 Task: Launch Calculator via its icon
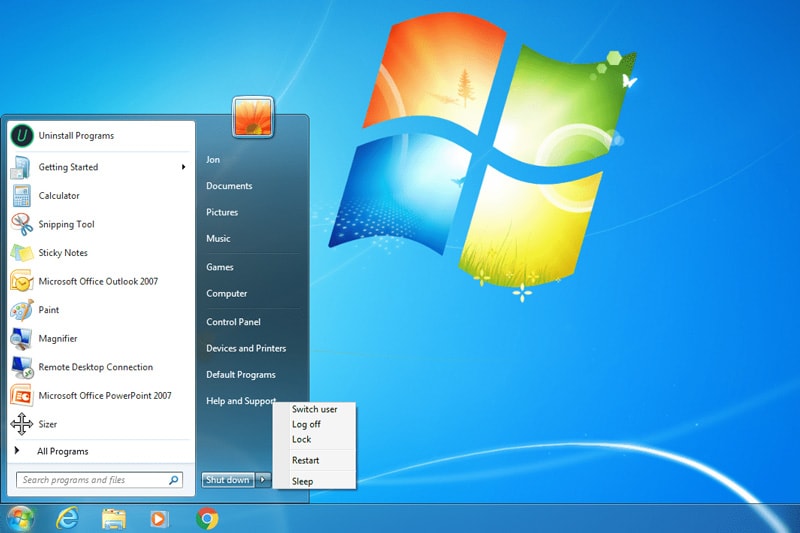click(22, 196)
